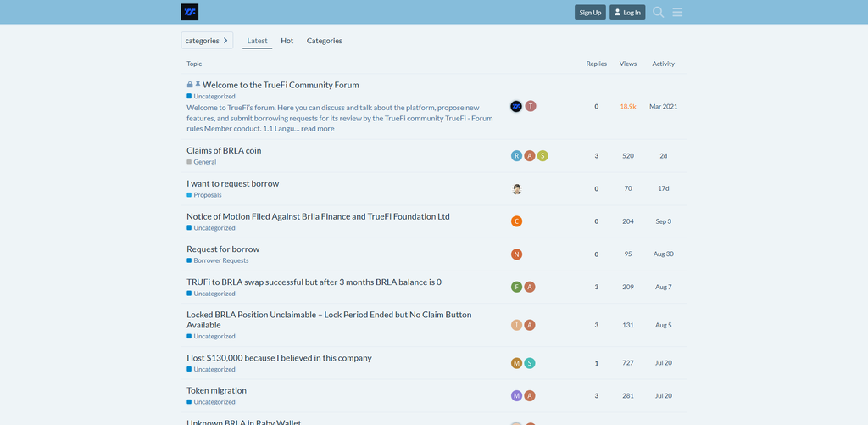
Task: Expand the categories dropdown
Action: (207, 41)
